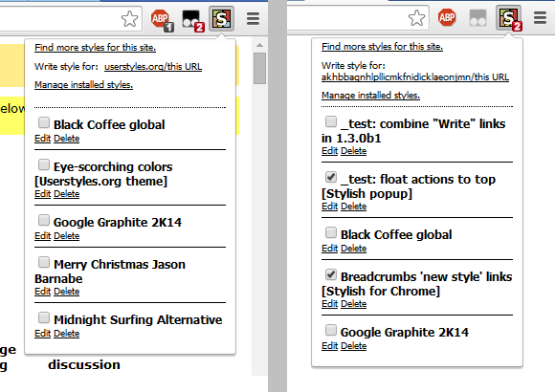Image resolution: width=555 pixels, height=392 pixels.
Task: Click the right browser address bar
Action: point(358,18)
